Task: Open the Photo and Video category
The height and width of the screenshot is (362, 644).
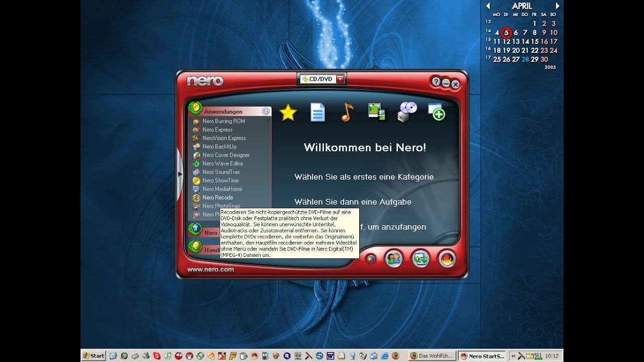Action: (377, 112)
